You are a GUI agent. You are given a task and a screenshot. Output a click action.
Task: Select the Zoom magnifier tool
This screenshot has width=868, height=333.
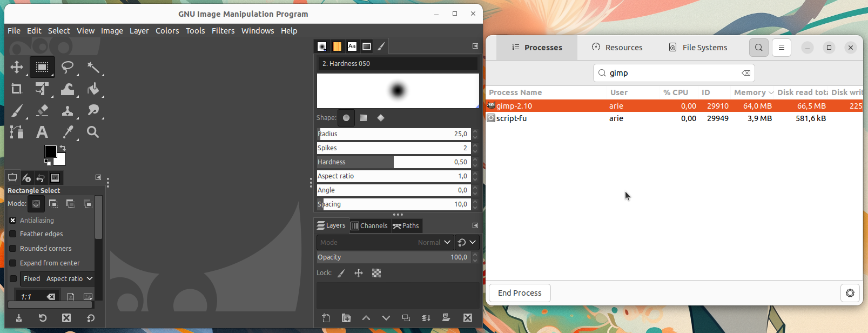click(x=93, y=132)
